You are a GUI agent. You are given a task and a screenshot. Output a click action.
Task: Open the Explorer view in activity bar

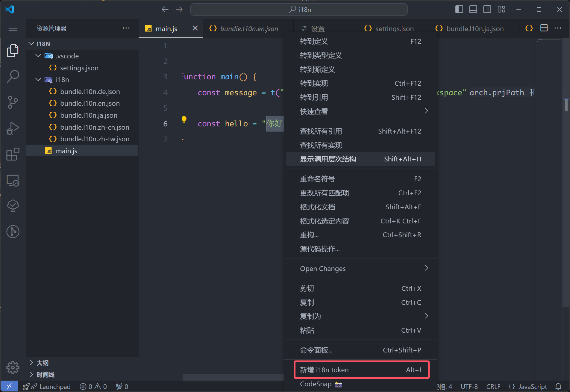coord(13,51)
